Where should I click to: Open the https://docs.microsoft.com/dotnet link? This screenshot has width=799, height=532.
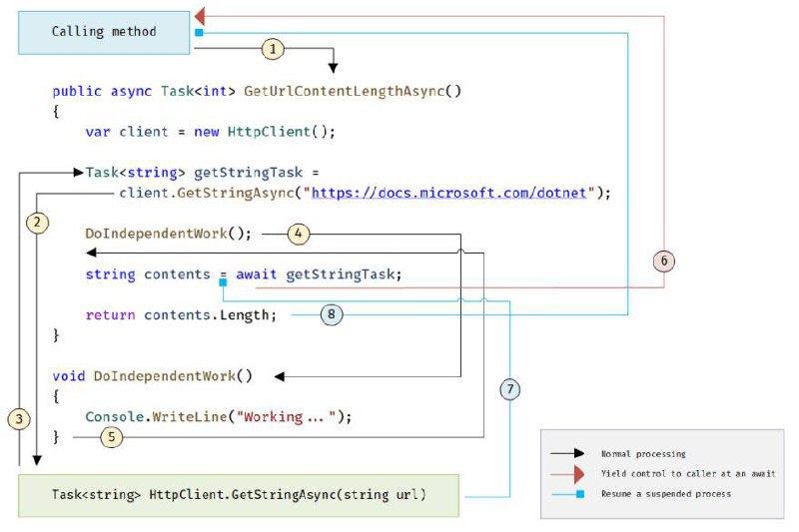coord(448,193)
